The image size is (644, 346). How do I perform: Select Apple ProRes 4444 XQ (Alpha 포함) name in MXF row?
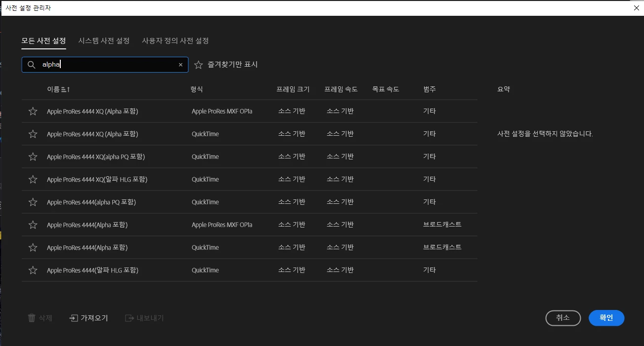coord(92,111)
